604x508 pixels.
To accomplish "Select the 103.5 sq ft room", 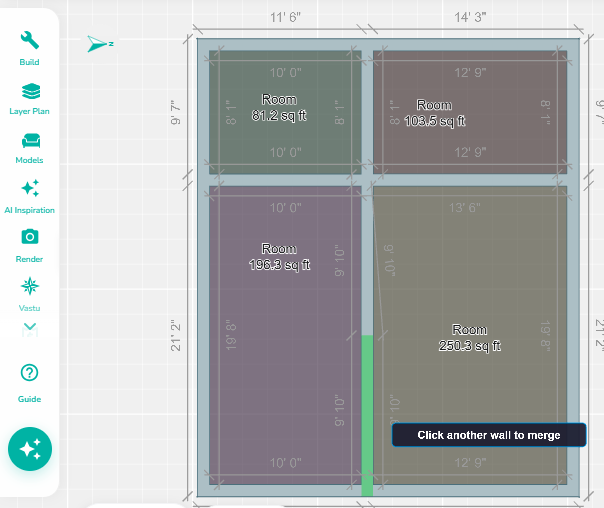I will pos(470,112).
